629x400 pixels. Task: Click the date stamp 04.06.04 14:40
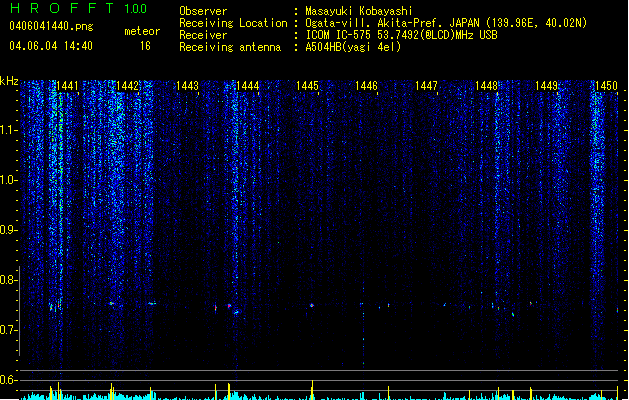point(51,46)
